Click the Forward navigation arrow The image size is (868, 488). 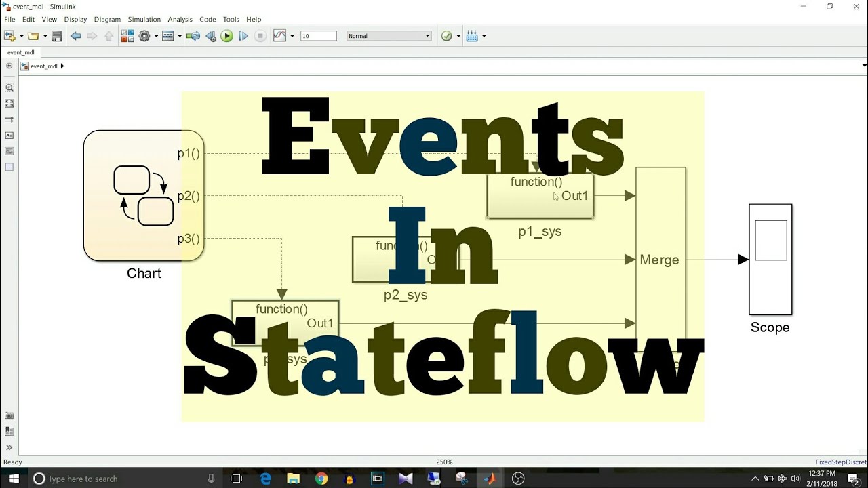[x=92, y=36]
